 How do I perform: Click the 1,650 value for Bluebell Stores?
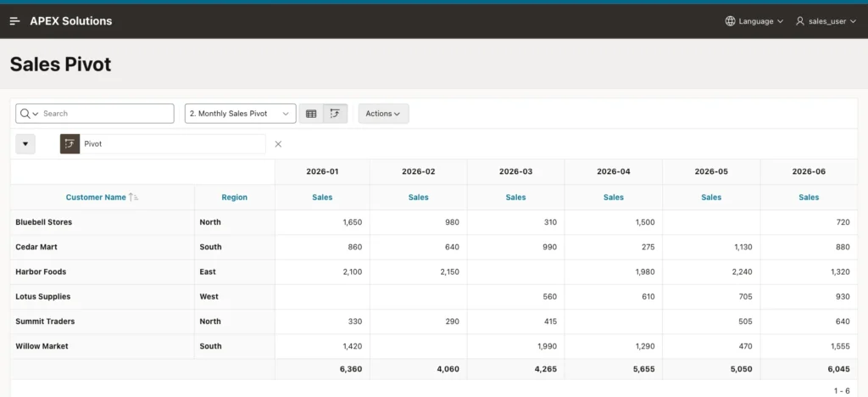pos(353,222)
